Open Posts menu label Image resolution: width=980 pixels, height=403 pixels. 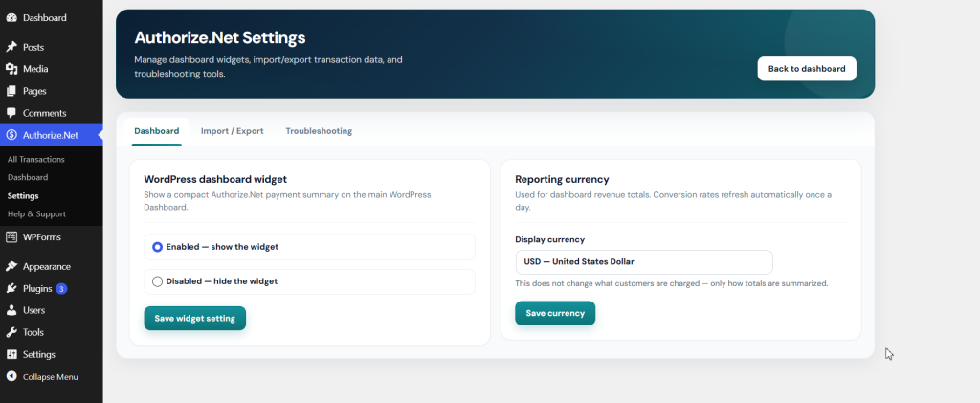point(33,47)
